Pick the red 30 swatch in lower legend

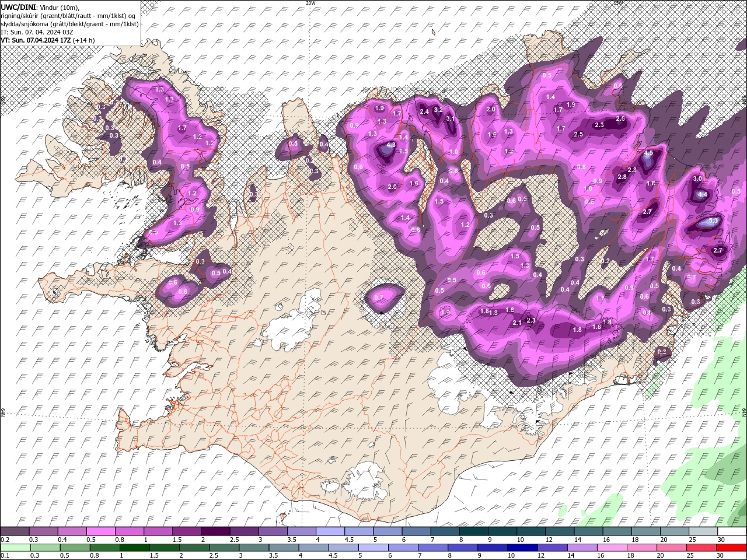tap(731, 548)
